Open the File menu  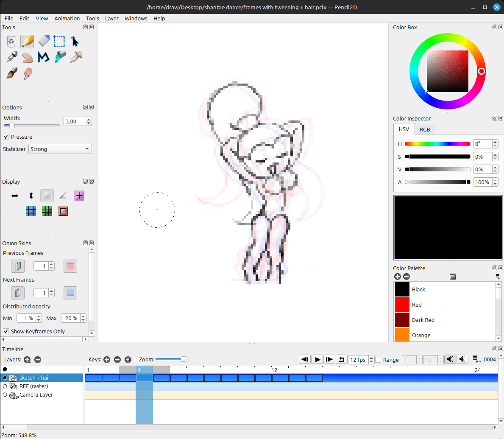(9, 18)
